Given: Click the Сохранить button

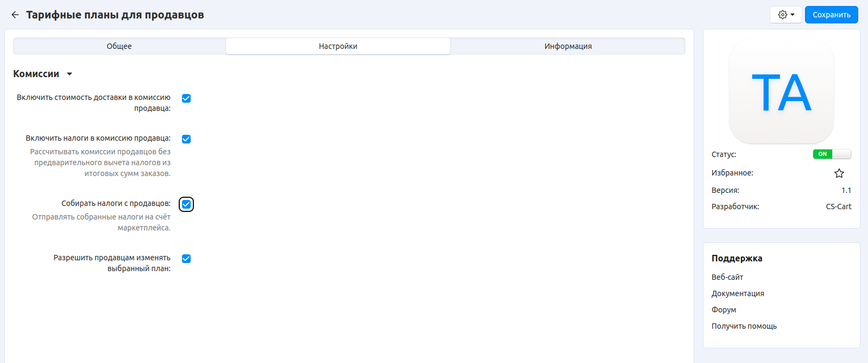Looking at the screenshot, I should pos(831,15).
